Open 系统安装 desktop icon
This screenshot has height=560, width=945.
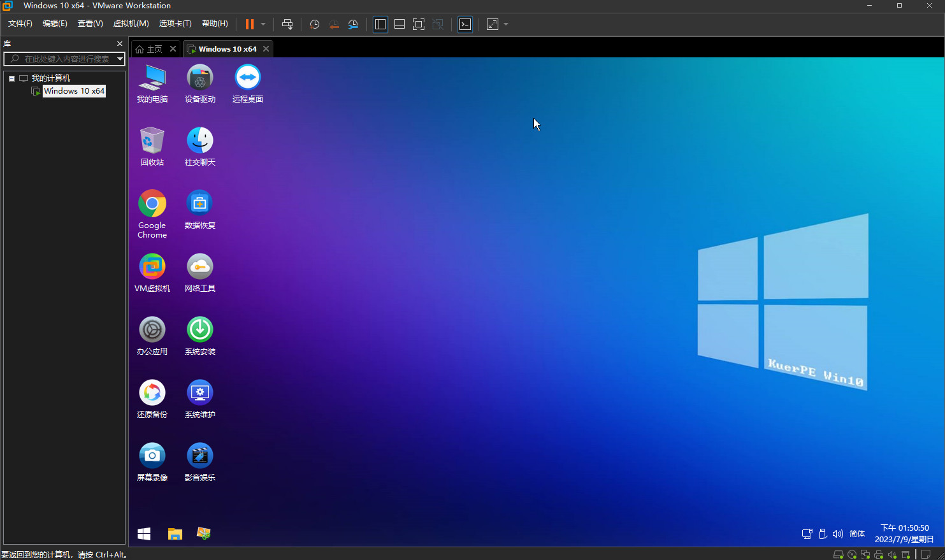200,336
